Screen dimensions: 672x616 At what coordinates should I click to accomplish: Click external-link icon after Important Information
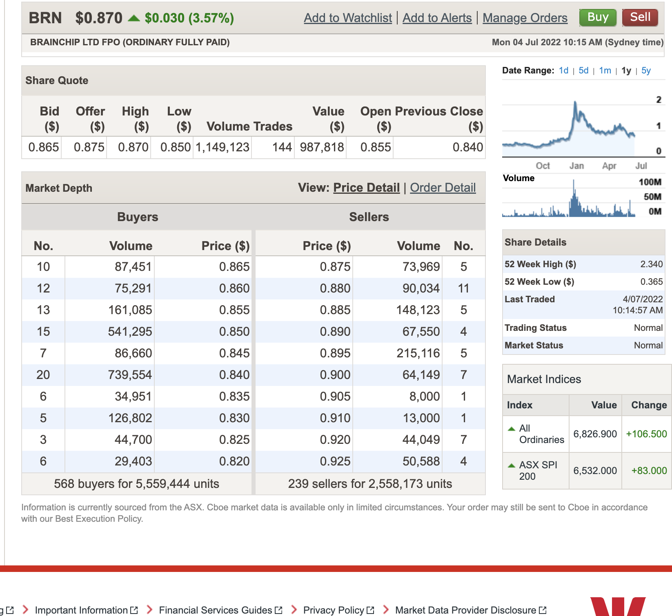134,610
